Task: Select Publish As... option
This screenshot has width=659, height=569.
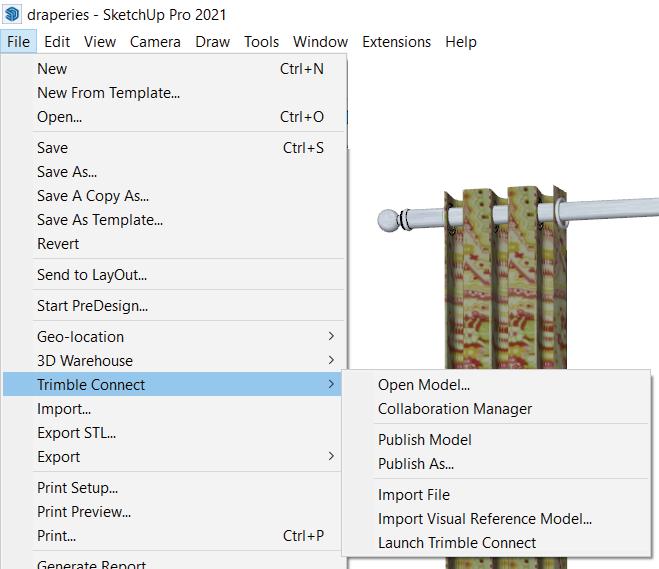Action: (497, 464)
